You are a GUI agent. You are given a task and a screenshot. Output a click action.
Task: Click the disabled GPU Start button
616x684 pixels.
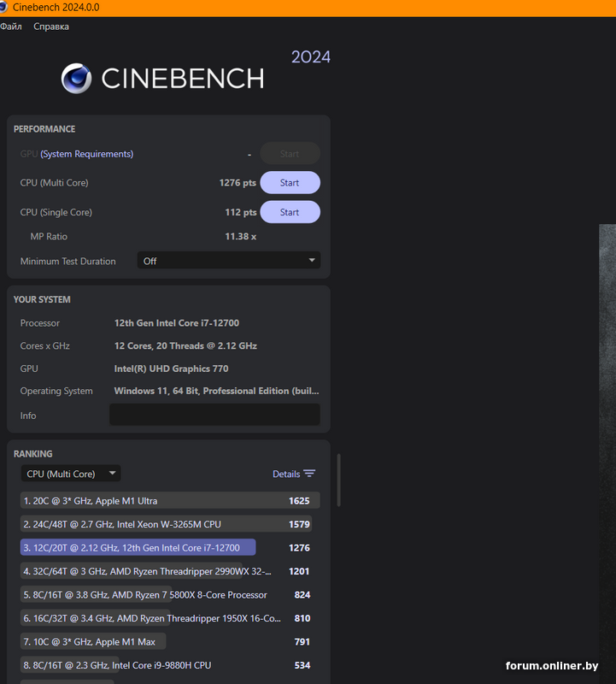click(x=290, y=154)
